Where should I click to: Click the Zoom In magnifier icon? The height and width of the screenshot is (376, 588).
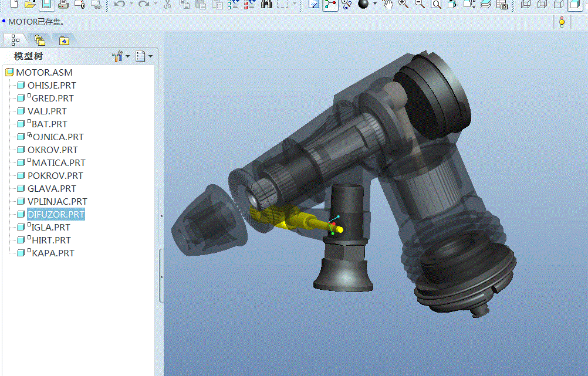click(403, 5)
